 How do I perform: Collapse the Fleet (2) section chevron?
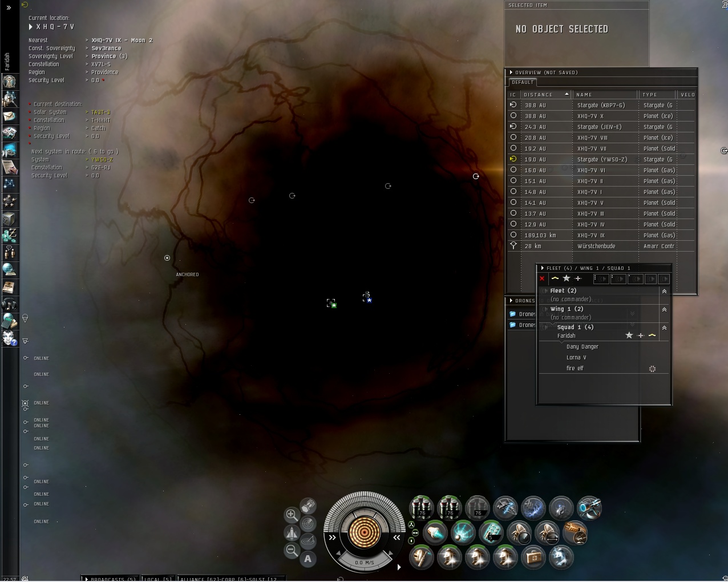point(664,291)
